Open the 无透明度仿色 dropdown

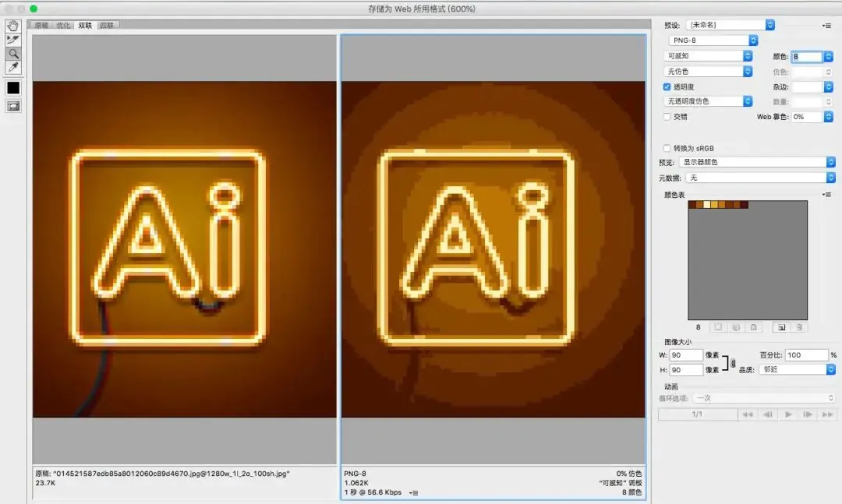(x=708, y=101)
